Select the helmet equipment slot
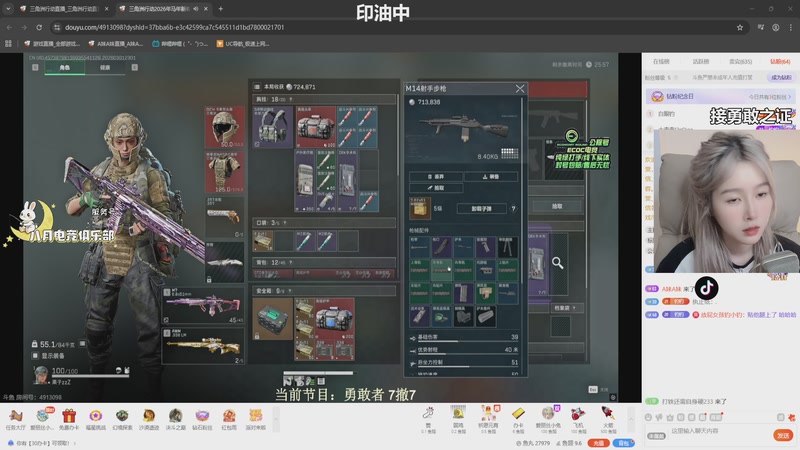Viewport: 800px width, 450px height. click(225, 127)
